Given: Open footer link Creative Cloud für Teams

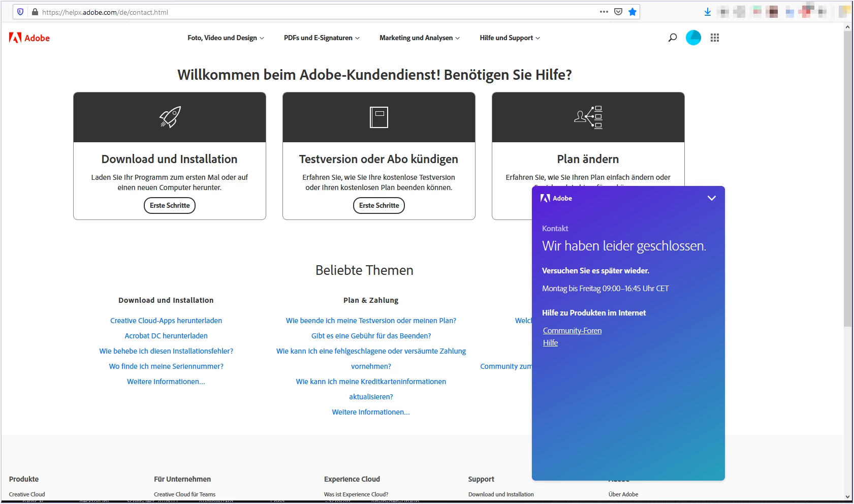Looking at the screenshot, I should 185,494.
